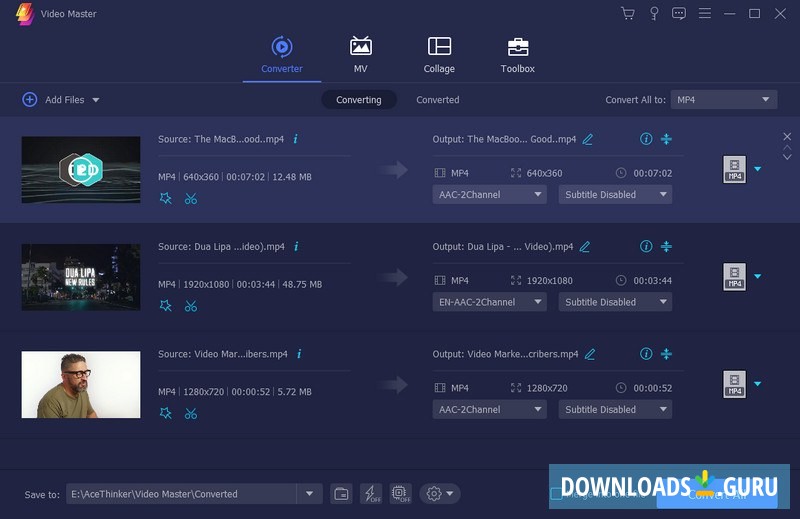Open the Save to path dropdown
This screenshot has width=800, height=519.
309,494
